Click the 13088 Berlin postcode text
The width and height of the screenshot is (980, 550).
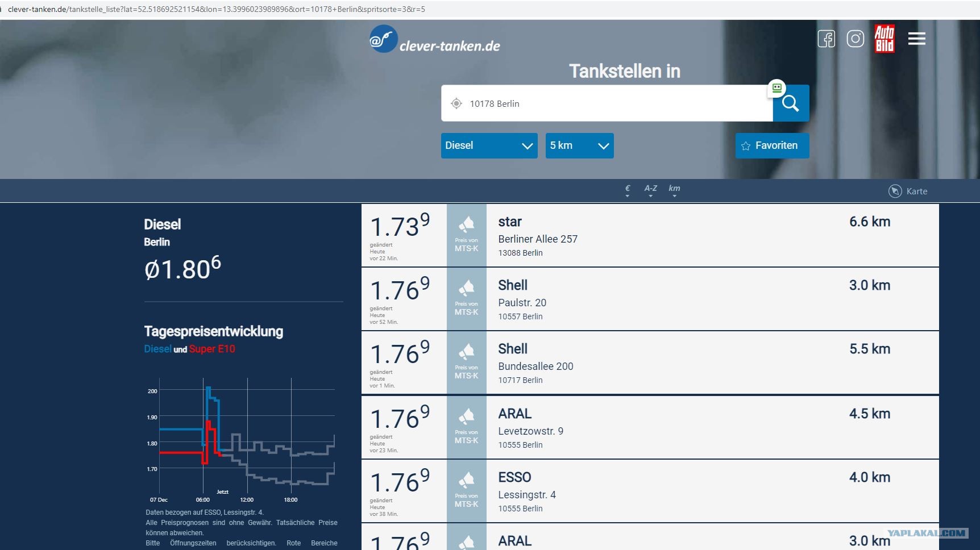point(521,253)
